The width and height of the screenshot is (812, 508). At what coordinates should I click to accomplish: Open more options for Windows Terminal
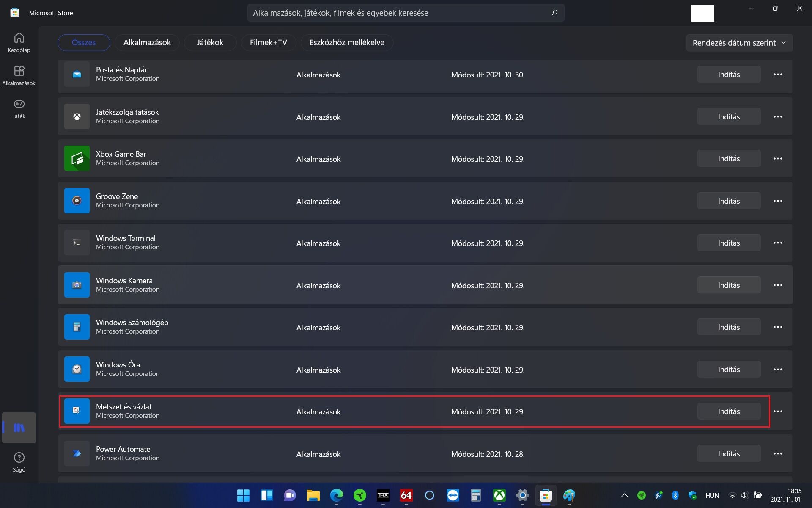(x=778, y=243)
